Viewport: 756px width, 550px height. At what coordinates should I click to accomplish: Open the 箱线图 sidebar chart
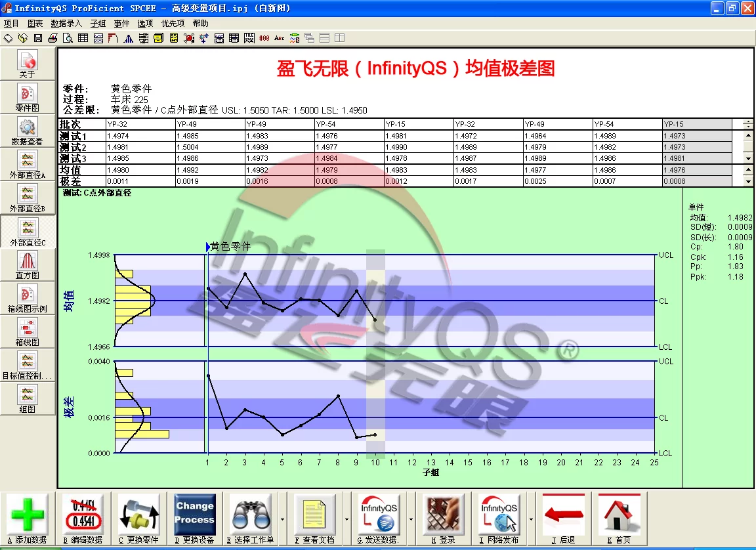pos(28,332)
